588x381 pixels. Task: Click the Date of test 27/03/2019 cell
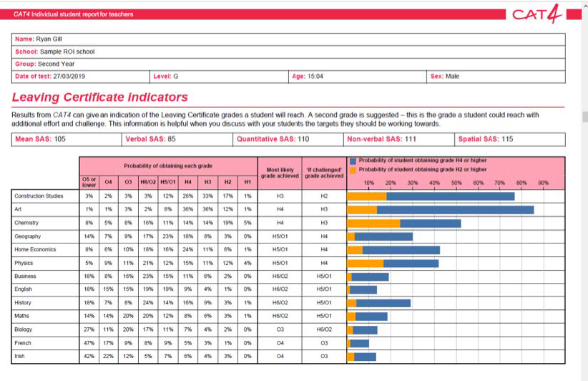pyautogui.click(x=81, y=77)
